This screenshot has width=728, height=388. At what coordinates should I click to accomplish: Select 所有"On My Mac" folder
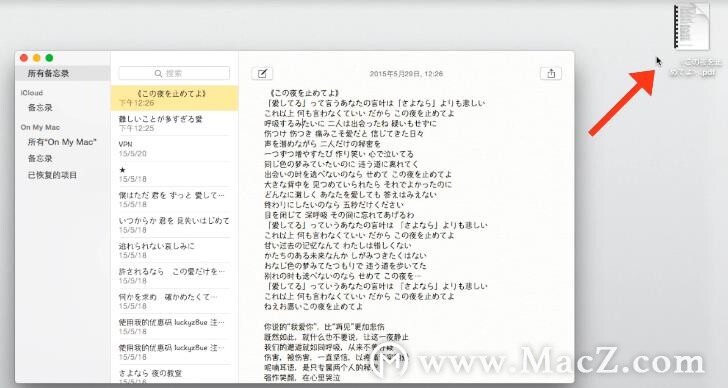pos(62,142)
